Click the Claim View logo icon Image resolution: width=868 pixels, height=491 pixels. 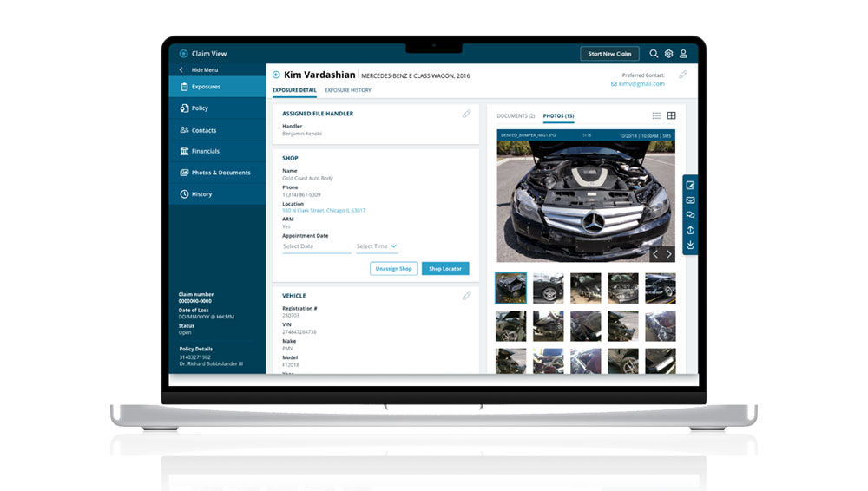pyautogui.click(x=183, y=54)
